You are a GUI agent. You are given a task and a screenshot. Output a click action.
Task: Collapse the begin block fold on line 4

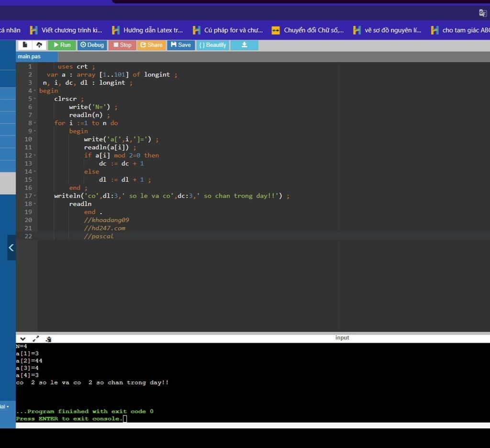click(34, 90)
